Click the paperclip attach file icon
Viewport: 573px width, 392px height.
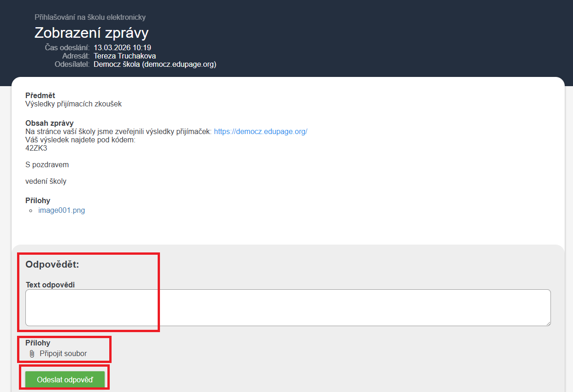tap(32, 354)
